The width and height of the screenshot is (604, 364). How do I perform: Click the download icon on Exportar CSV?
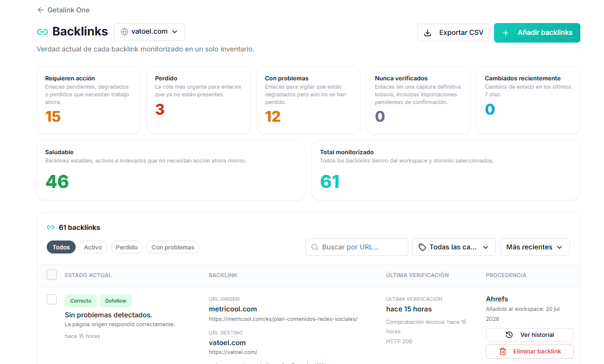click(x=427, y=32)
